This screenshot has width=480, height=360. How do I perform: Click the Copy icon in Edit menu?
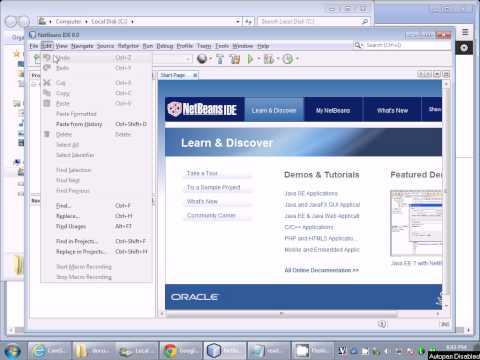click(x=47, y=93)
